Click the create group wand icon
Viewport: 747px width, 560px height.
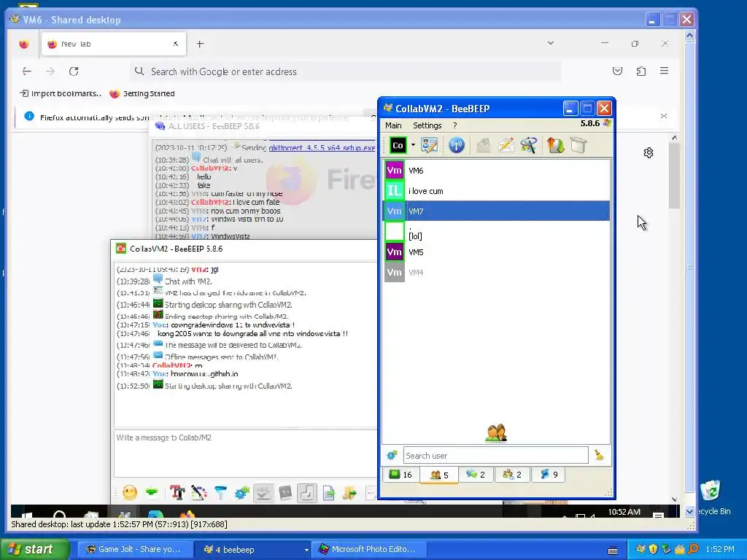[528, 145]
